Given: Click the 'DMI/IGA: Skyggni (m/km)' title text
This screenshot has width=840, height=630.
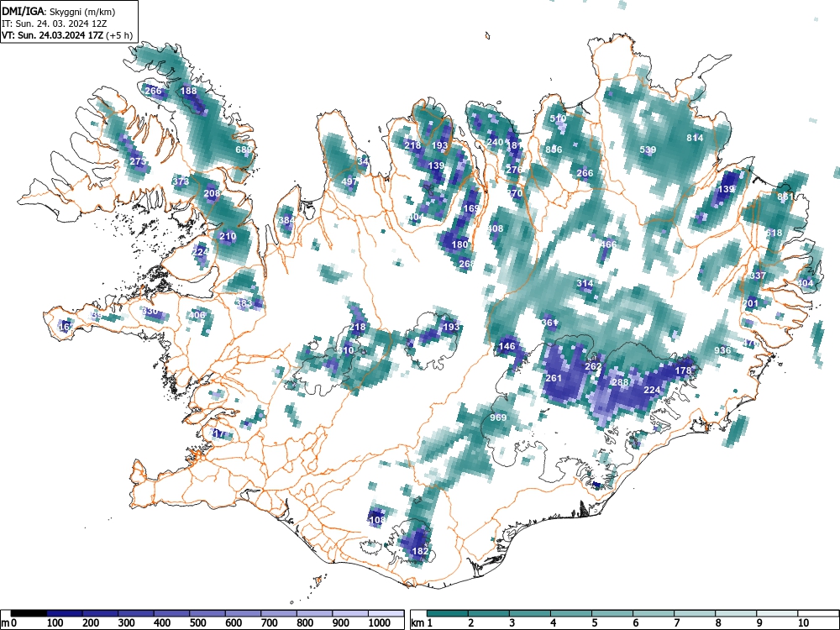Looking at the screenshot, I should point(59,11).
